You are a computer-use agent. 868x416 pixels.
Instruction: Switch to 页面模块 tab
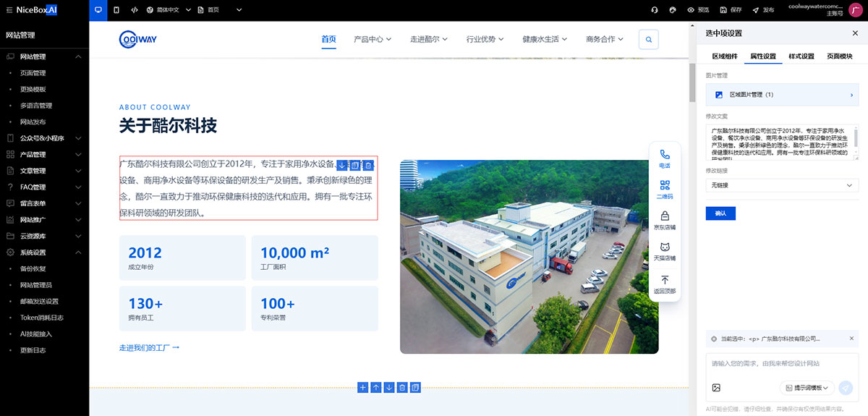pyautogui.click(x=840, y=56)
